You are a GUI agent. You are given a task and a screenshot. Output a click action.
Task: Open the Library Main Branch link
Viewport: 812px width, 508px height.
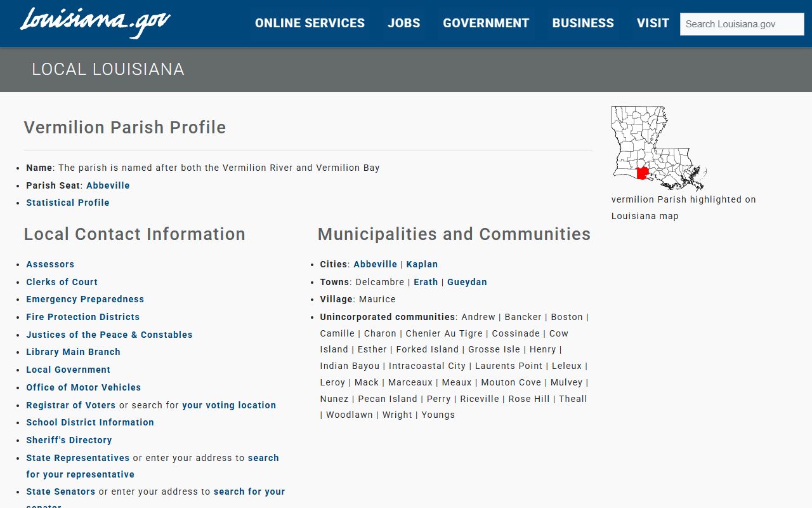tap(73, 352)
